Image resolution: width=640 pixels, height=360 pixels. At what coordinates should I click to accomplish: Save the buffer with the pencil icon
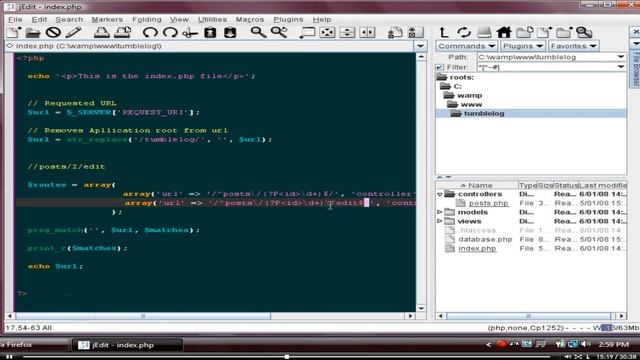tap(73, 32)
